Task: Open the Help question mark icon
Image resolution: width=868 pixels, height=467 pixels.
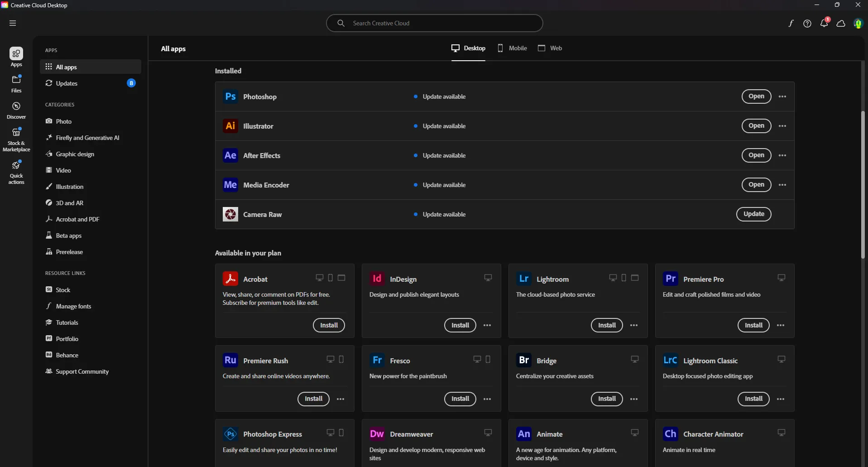Action: [807, 24]
